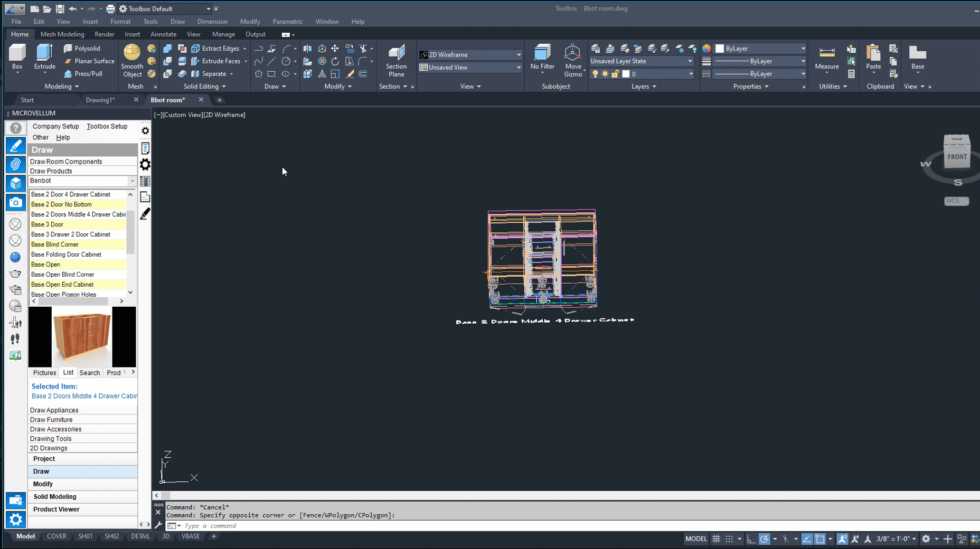The height and width of the screenshot is (549, 980).
Task: Toggle grid display in status bar
Action: click(716, 539)
